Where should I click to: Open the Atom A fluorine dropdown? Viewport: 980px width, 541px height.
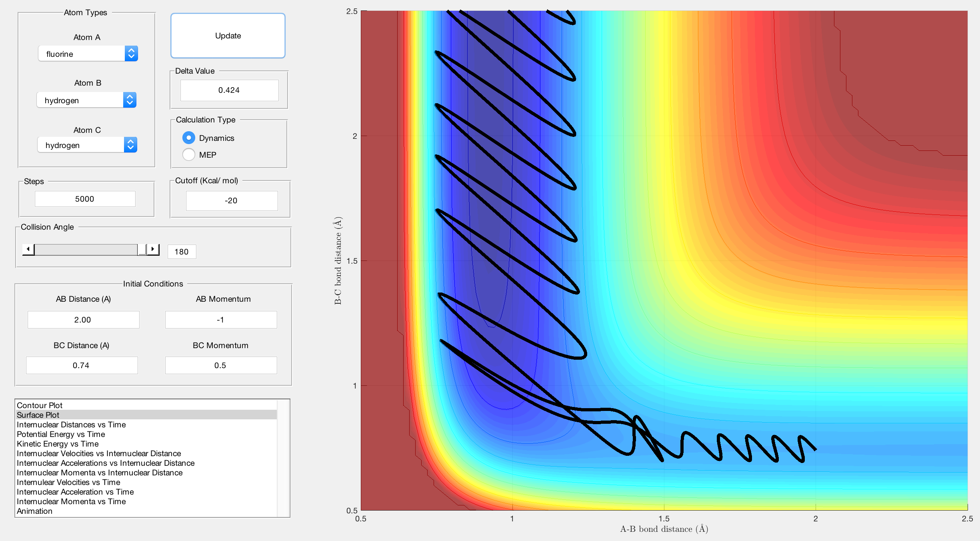coord(88,54)
